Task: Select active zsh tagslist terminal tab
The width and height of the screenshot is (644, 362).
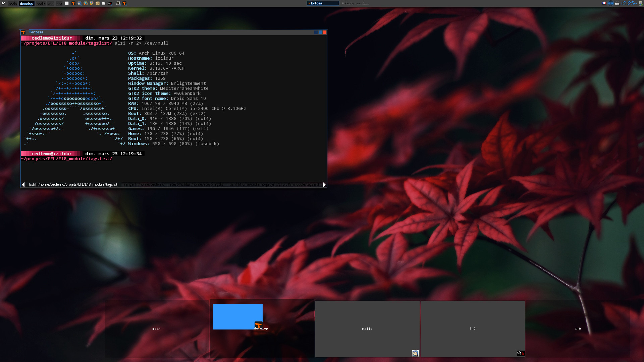Action: tap(73, 184)
